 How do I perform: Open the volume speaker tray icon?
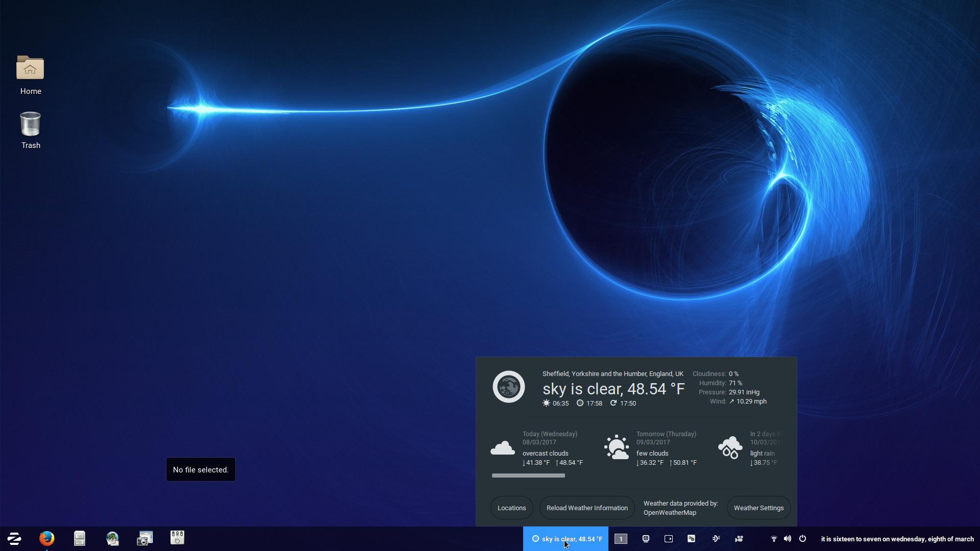click(788, 539)
